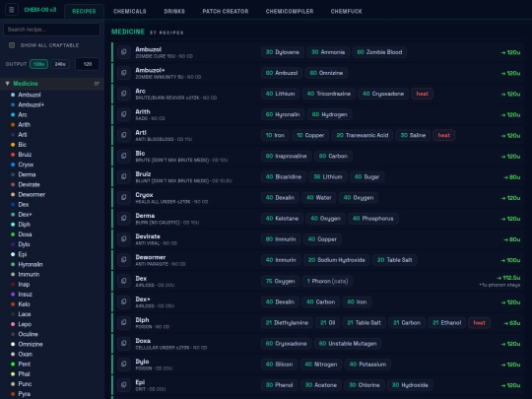Viewport: 532px width, 399px height.
Task: Copy the Dex+ recipe using its icon
Action: pos(124,301)
